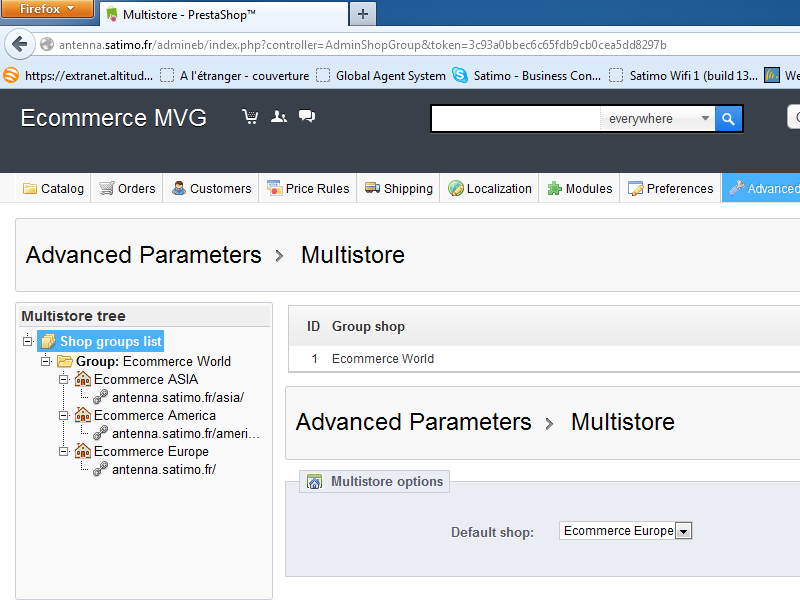
Task: Click the blue search magnifier button
Action: coord(729,119)
